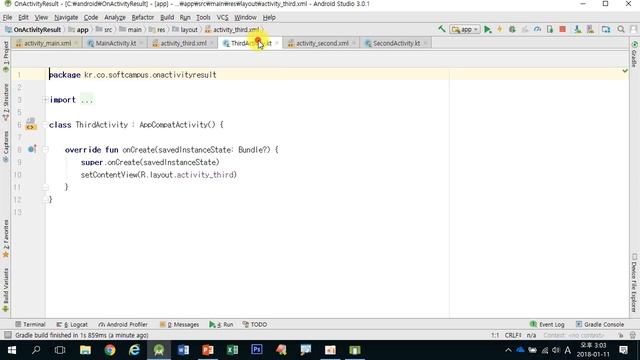Toggle the Favorites tool window
640x360 pixels.
coord(6,239)
